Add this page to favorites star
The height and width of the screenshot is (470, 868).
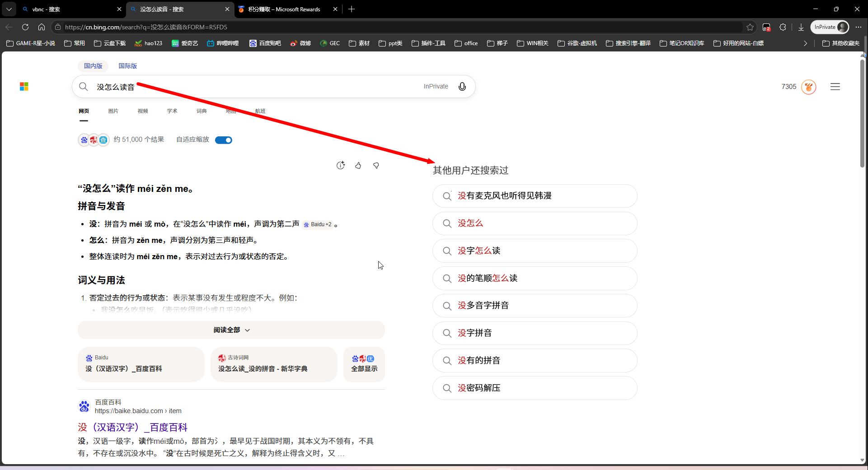pyautogui.click(x=750, y=27)
